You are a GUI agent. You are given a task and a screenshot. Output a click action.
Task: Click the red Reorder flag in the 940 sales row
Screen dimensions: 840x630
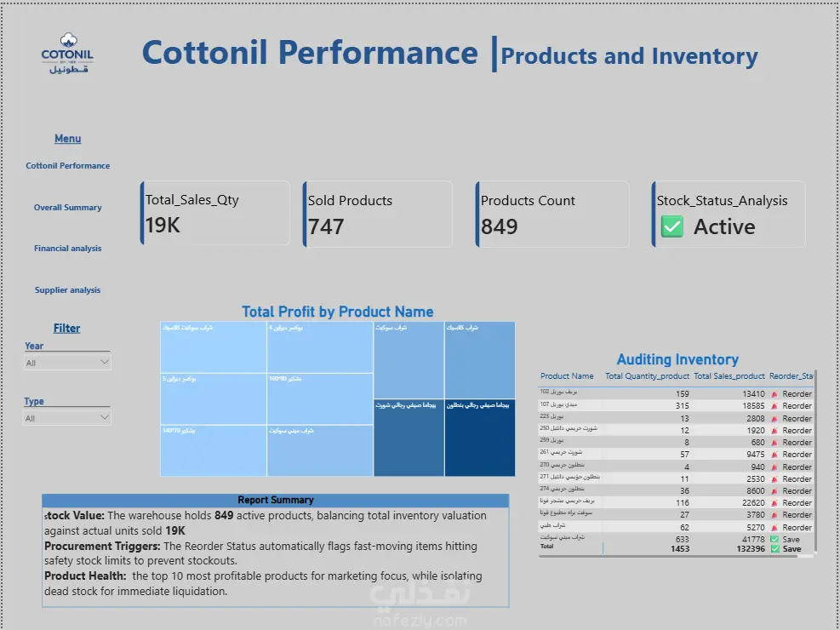click(774, 467)
